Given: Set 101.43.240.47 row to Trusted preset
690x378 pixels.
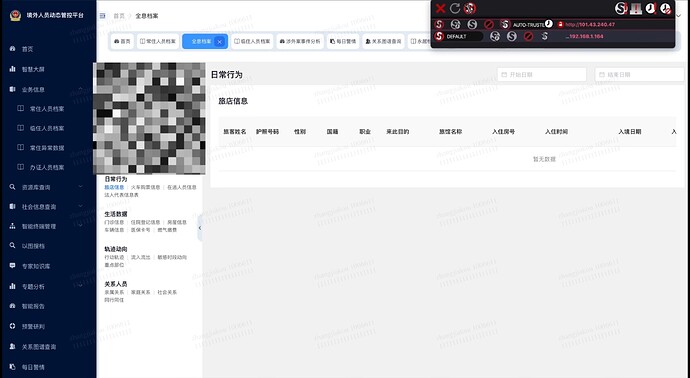Looking at the screenshot, I should pyautogui.click(x=472, y=25).
